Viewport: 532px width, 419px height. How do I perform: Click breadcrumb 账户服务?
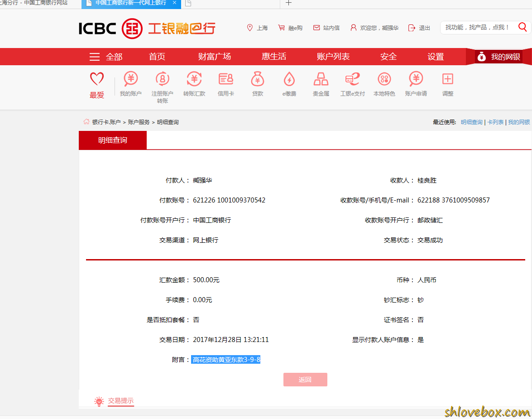click(x=139, y=122)
